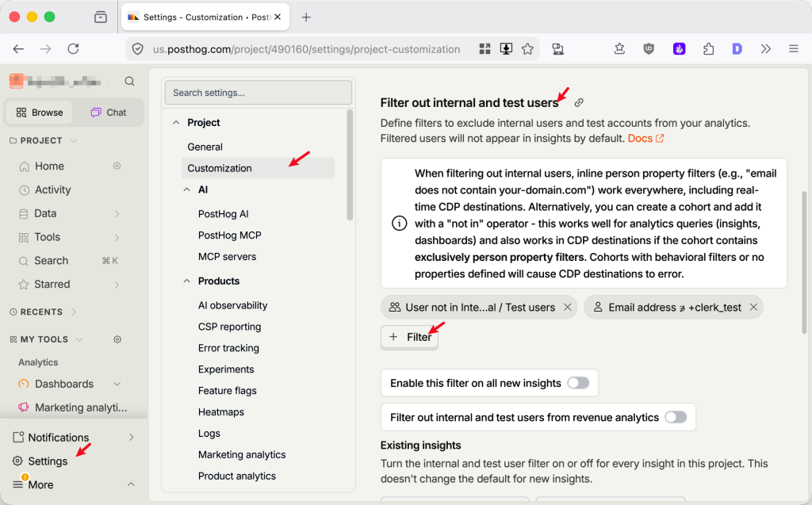Click the extensions puzzle icon

pyautogui.click(x=708, y=48)
